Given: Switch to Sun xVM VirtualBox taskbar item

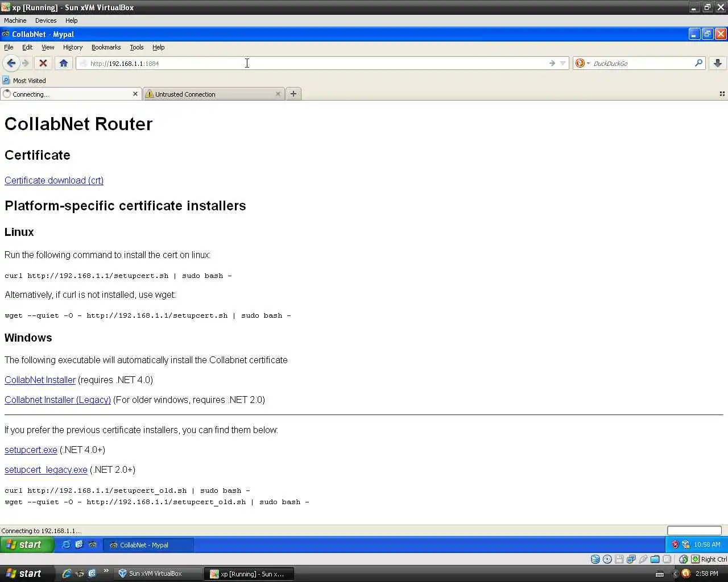Looking at the screenshot, I should click(x=158, y=573).
